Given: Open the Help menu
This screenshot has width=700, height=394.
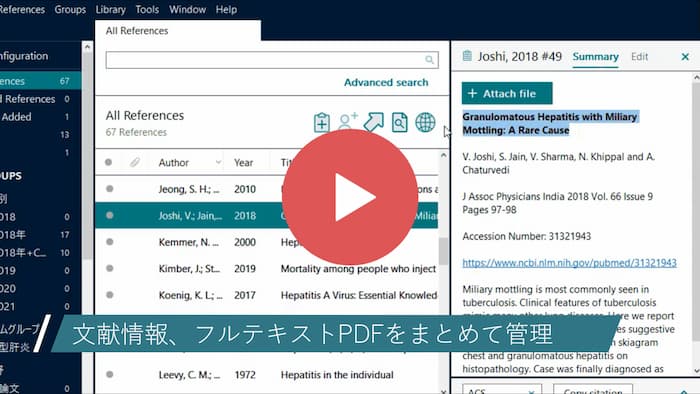Looking at the screenshot, I should (x=226, y=9).
